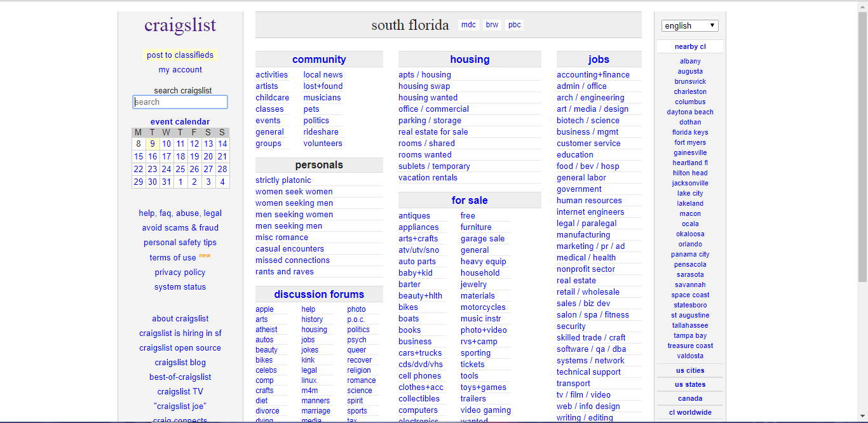The width and height of the screenshot is (868, 423).
Task: Select the mdc area tab
Action: tap(468, 25)
